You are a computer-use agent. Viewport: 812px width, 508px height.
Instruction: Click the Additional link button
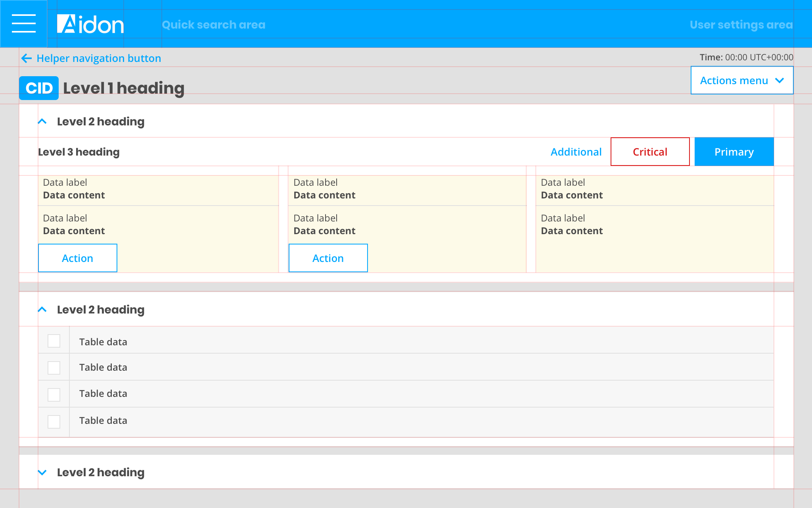[x=576, y=152]
